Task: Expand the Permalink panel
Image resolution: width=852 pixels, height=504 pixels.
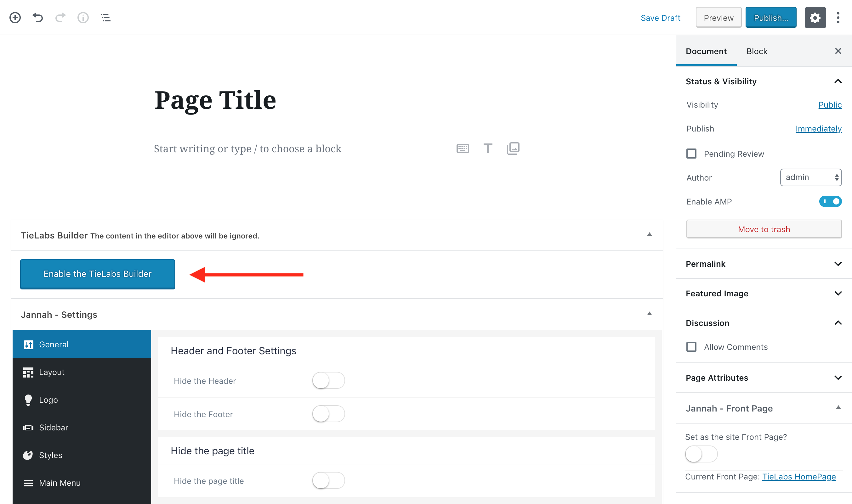Action: [764, 264]
